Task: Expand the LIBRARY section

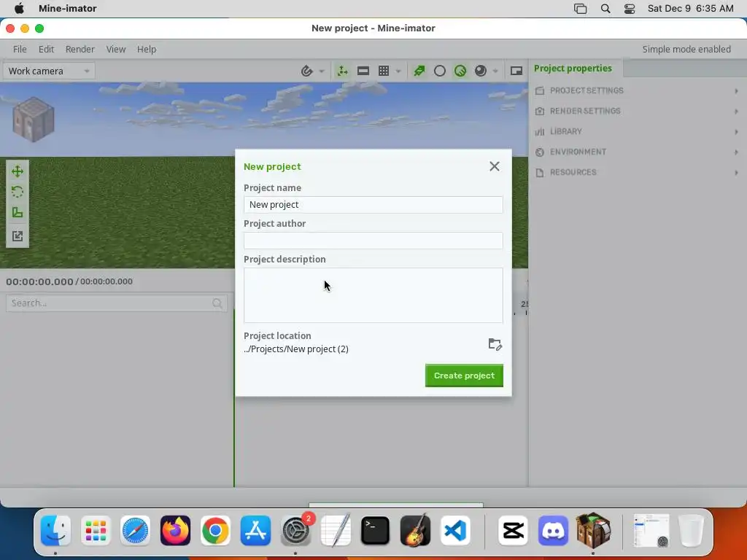Action: pyautogui.click(x=638, y=131)
